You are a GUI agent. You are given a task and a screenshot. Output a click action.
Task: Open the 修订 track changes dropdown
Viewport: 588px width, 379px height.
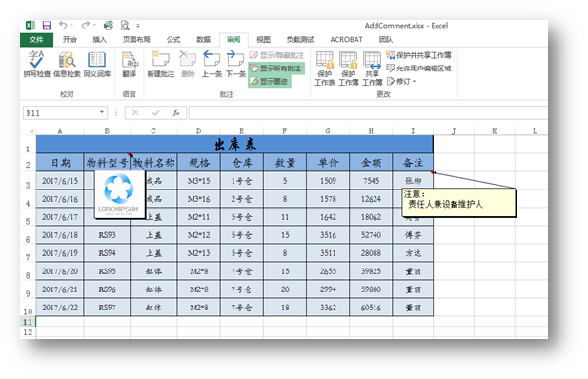(401, 81)
